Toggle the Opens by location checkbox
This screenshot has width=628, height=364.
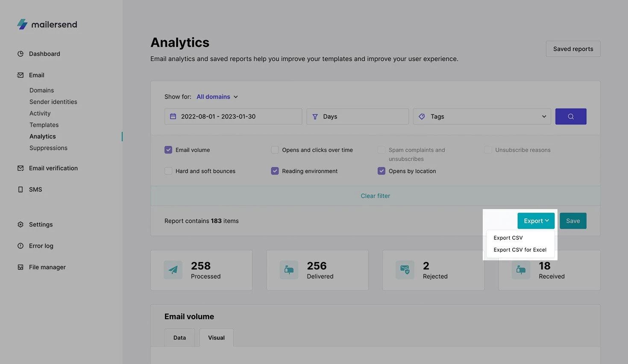381,171
